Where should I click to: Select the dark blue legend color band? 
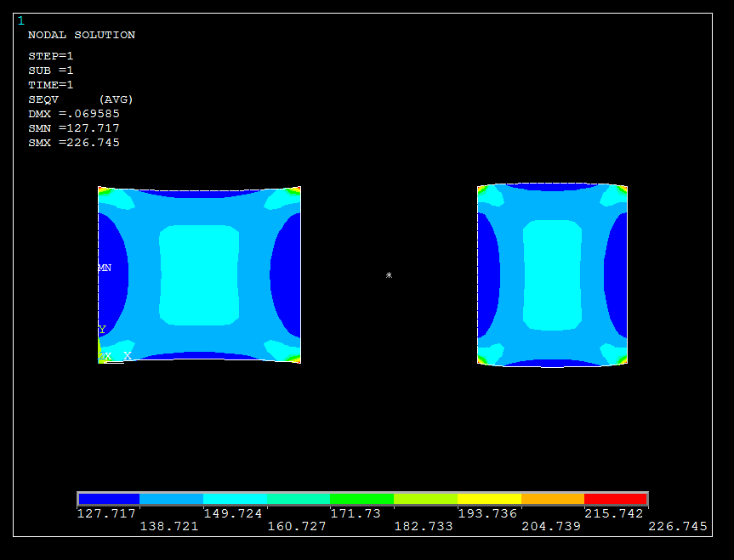click(x=109, y=499)
